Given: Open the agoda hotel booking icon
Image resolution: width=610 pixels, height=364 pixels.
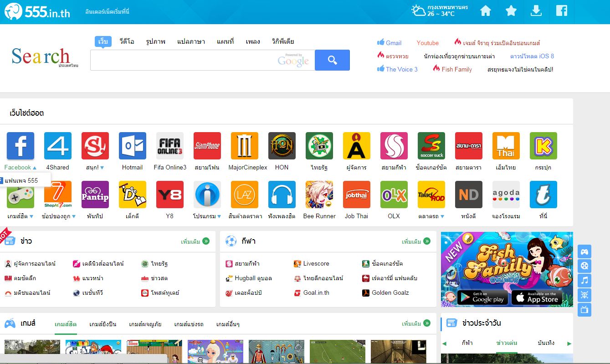Looking at the screenshot, I should pyautogui.click(x=506, y=195).
